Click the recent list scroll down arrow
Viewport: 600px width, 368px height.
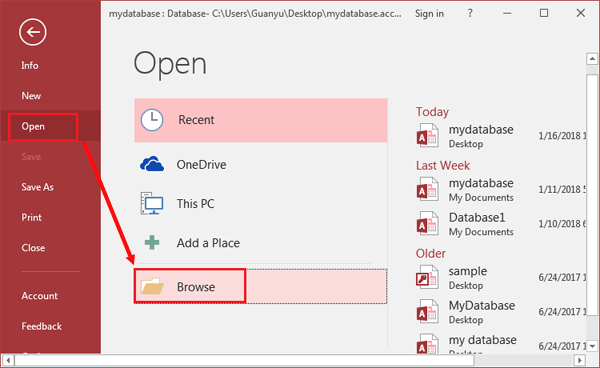(592, 346)
